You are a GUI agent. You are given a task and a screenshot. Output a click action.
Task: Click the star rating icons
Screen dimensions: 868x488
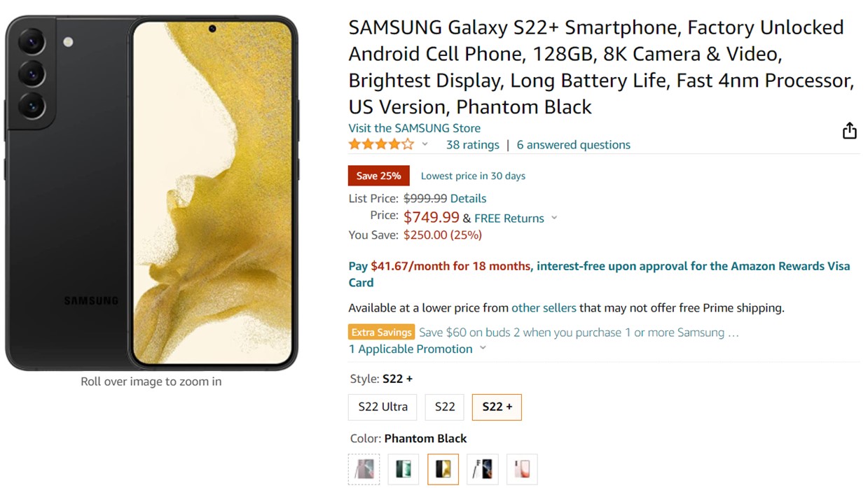coord(381,145)
